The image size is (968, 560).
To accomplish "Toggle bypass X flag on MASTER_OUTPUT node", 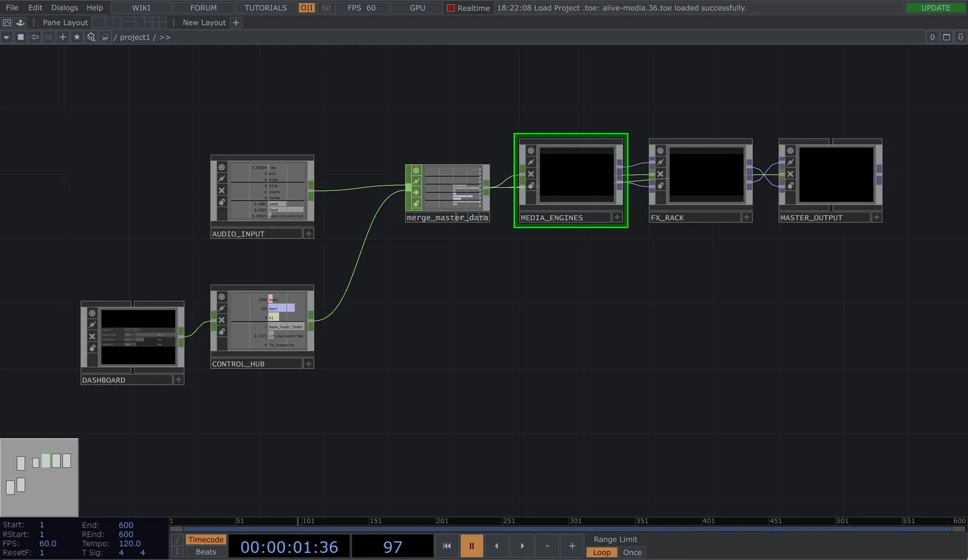I will point(790,174).
